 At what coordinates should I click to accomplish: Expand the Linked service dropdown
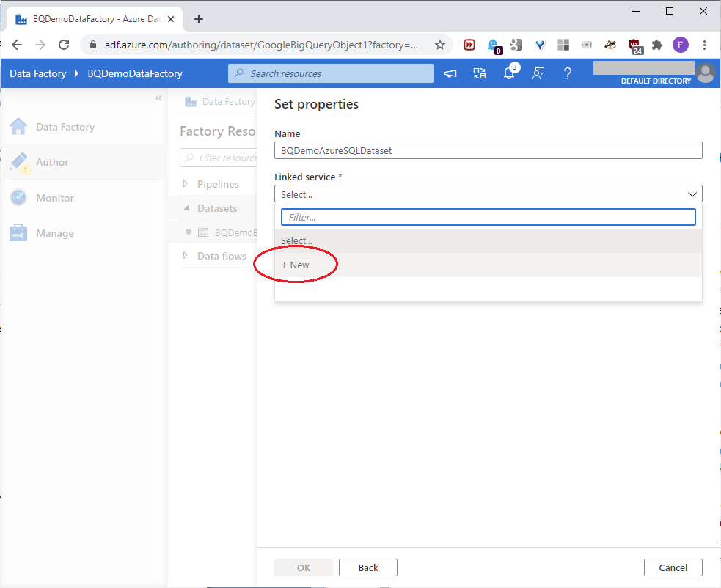coord(488,194)
